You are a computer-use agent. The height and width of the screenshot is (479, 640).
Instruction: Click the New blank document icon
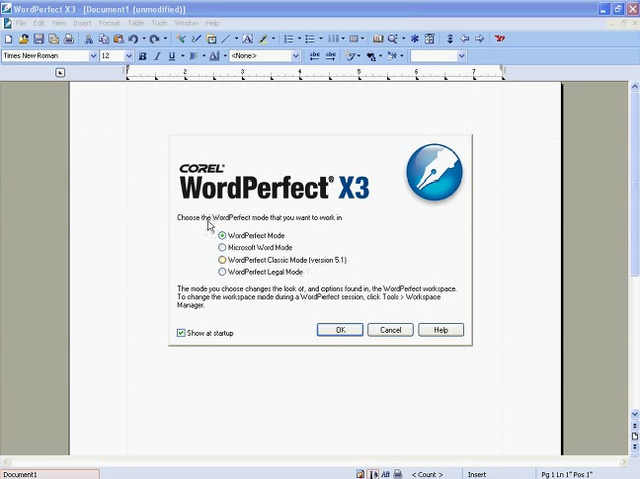9,39
